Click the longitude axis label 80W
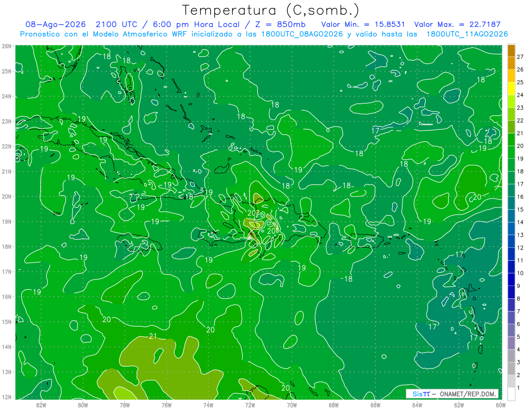This screenshot has width=532, height=411. click(83, 405)
